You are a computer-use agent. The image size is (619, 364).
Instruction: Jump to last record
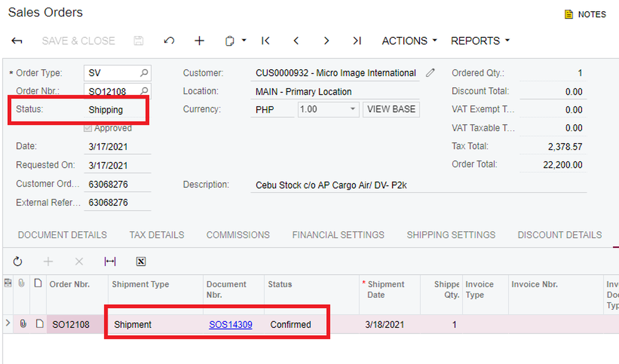coord(357,41)
